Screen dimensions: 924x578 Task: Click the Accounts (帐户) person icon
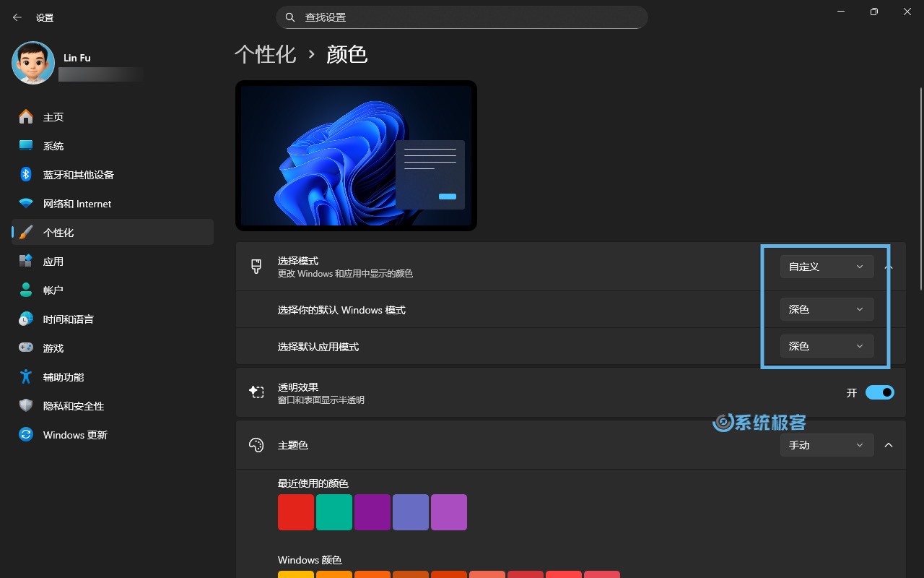[26, 290]
